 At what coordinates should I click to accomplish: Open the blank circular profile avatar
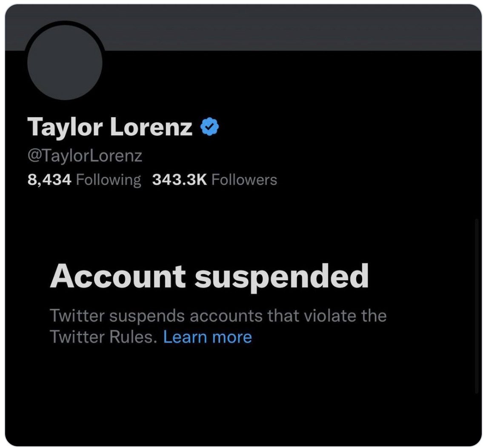(65, 62)
